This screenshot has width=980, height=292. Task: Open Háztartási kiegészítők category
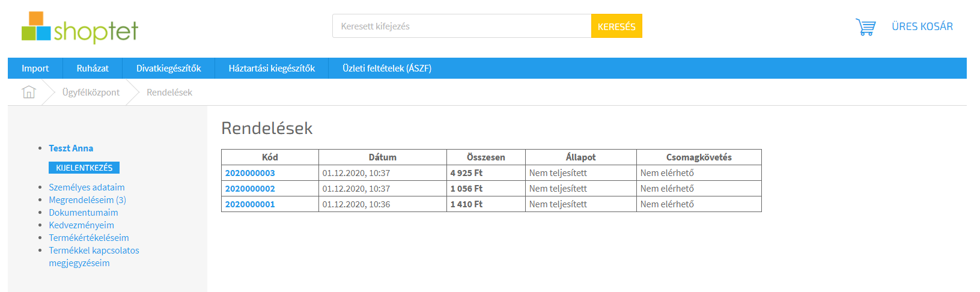coord(272,68)
